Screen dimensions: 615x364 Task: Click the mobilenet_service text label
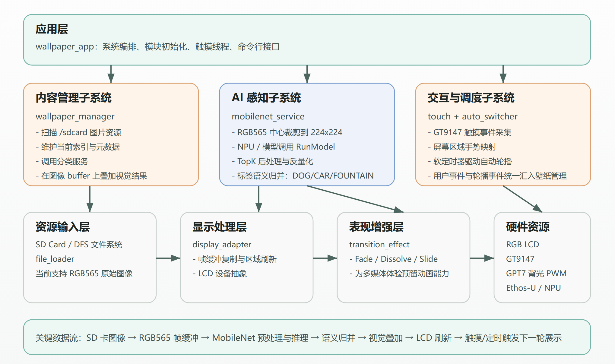pyautogui.click(x=268, y=116)
